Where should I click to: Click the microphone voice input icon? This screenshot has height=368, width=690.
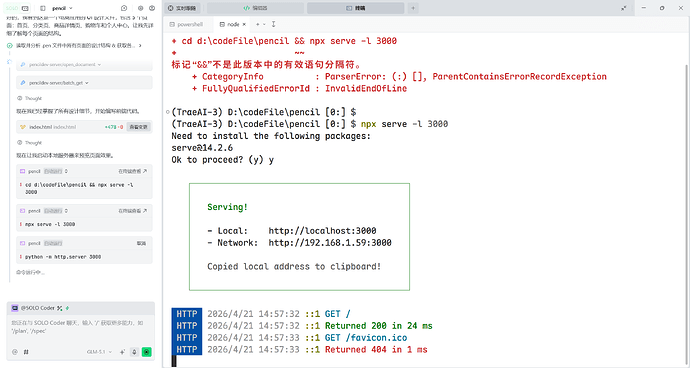[x=134, y=352]
